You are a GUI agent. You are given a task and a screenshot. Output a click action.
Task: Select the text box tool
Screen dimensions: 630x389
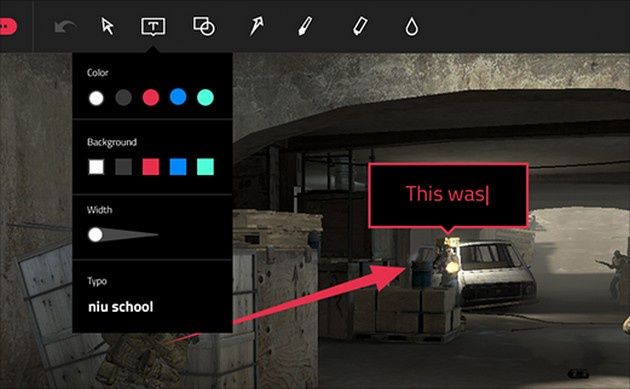point(153,27)
